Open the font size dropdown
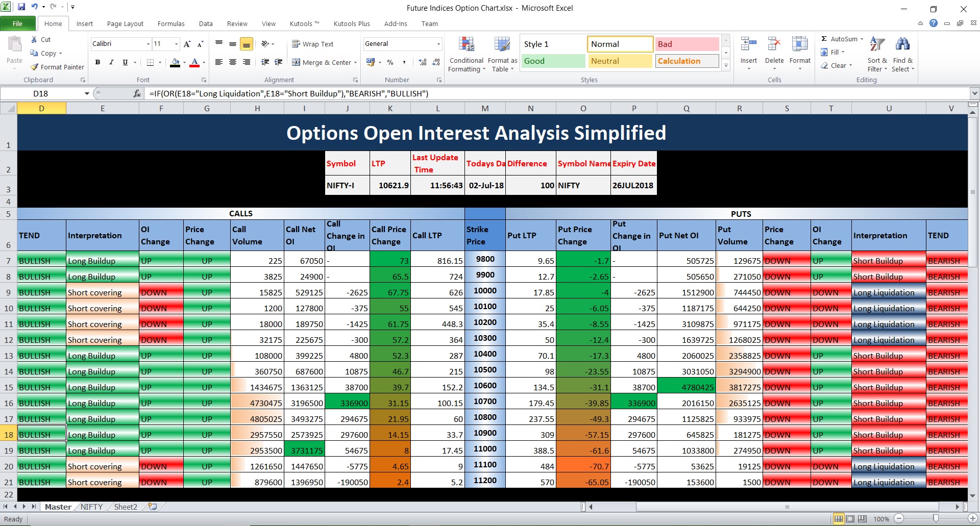The image size is (980, 526). (176, 44)
